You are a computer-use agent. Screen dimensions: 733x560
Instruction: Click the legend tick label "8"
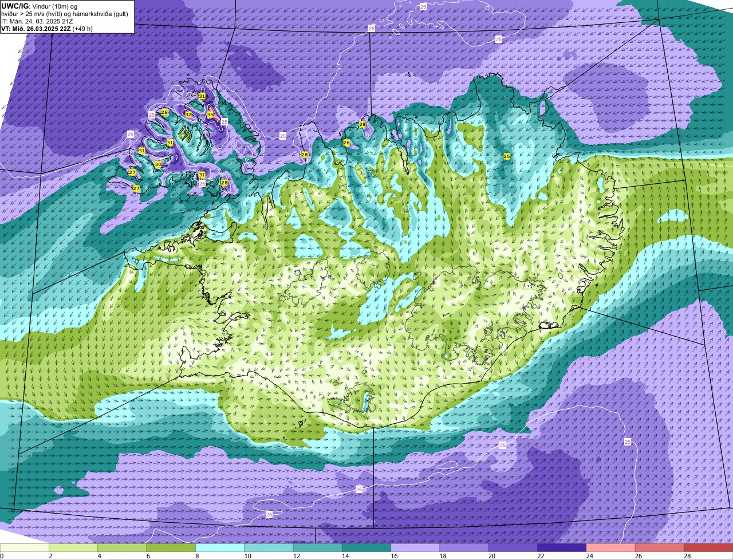coord(197,556)
